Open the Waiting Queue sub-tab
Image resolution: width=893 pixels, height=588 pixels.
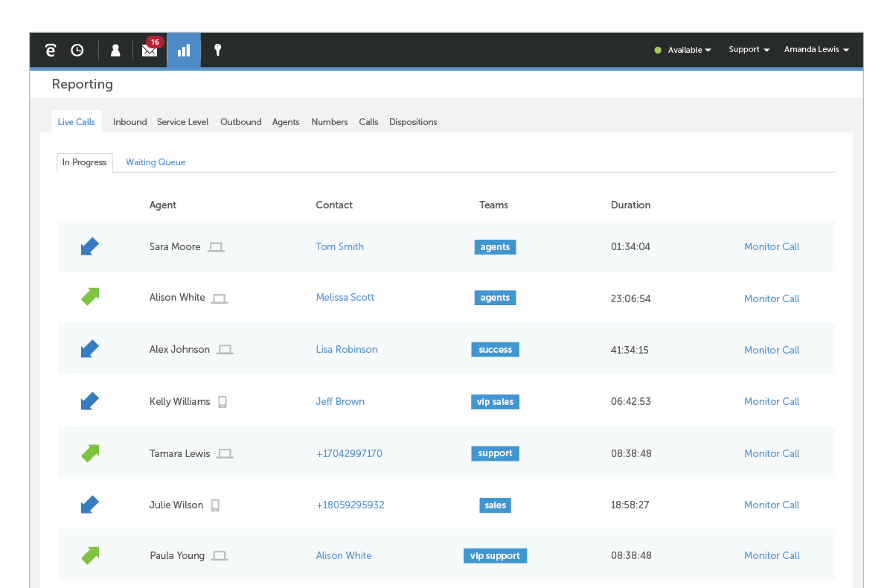(x=156, y=162)
